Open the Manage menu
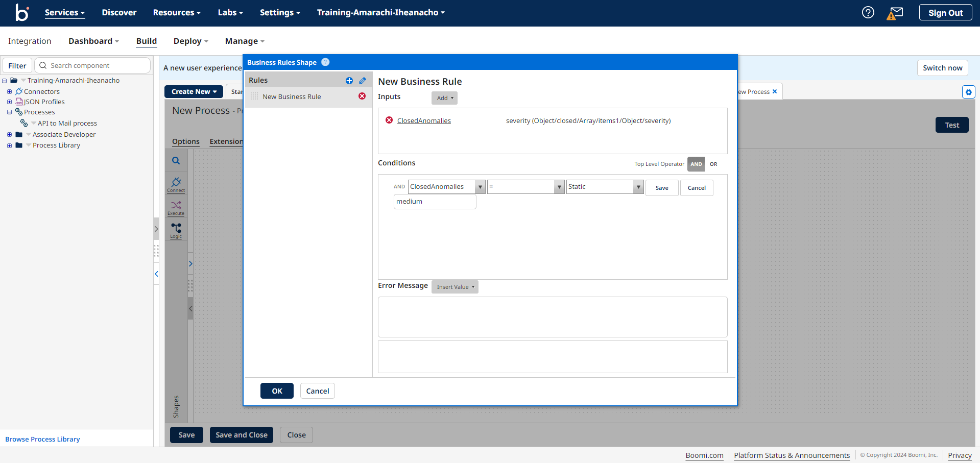Screen dimensions: 980x463 [x=245, y=41]
